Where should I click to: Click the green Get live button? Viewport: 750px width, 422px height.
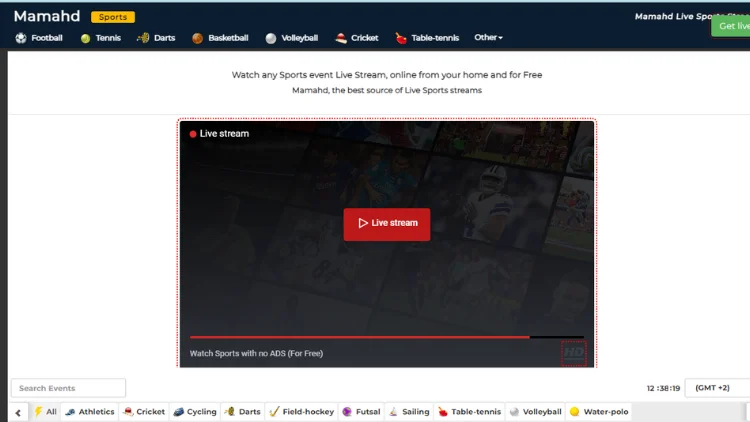pyautogui.click(x=732, y=26)
